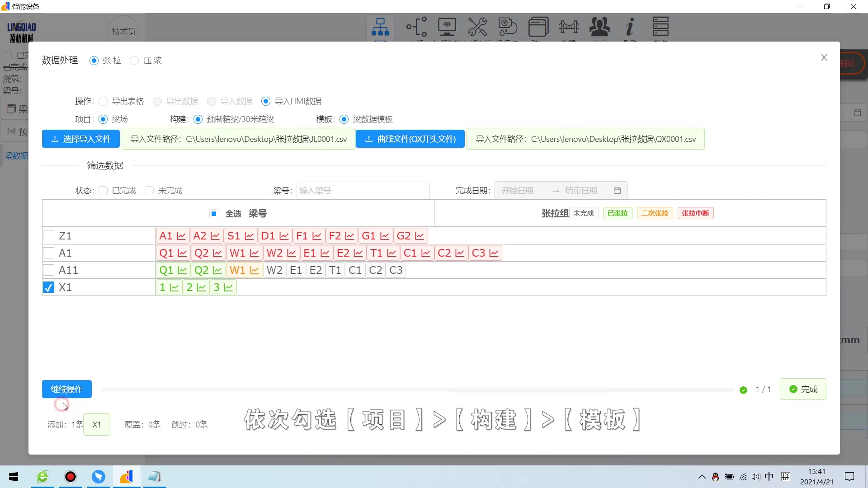
Task: View curve chart of A11 row Q2
Action: [x=217, y=270]
